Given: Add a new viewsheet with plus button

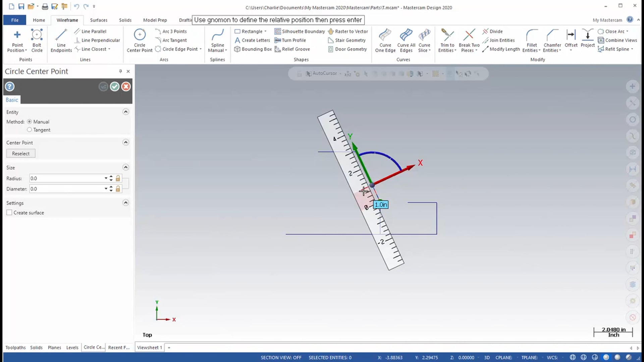Looking at the screenshot, I should pyautogui.click(x=169, y=348).
